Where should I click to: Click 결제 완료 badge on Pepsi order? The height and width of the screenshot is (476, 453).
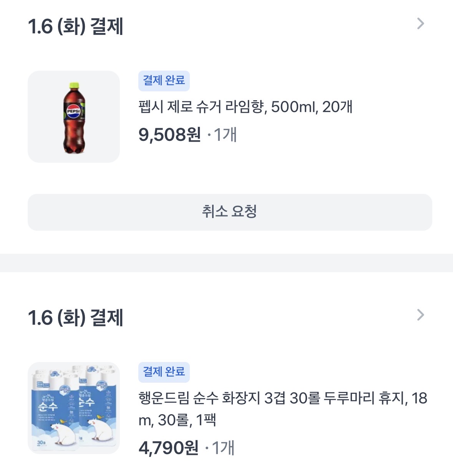[164, 81]
